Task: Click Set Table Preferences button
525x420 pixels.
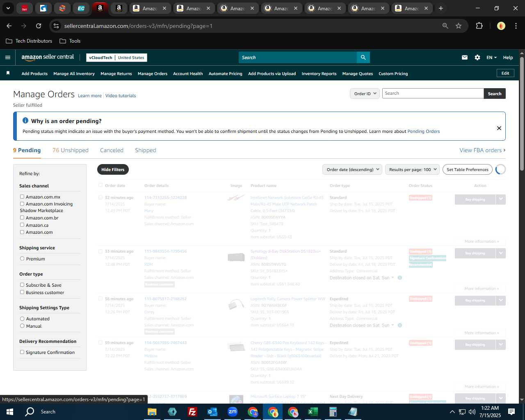Action: coord(468,169)
